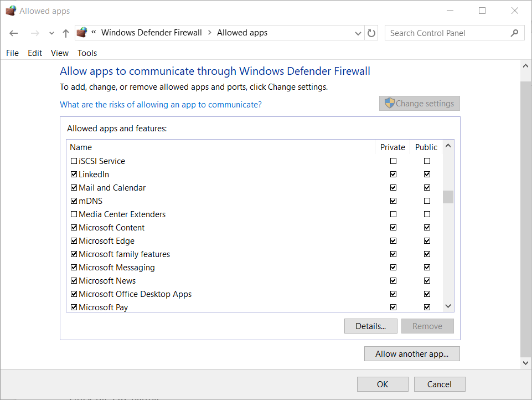
Task: Go back using the back arrow
Action: (x=14, y=33)
